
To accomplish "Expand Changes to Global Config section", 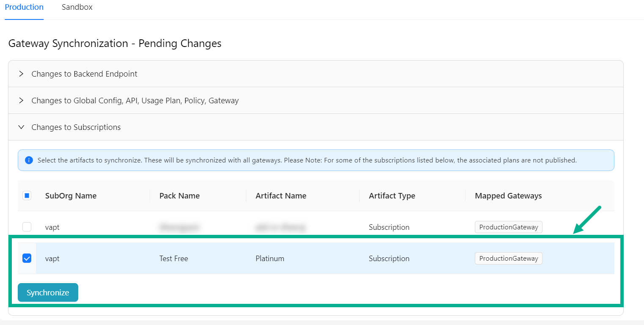I will point(135,101).
